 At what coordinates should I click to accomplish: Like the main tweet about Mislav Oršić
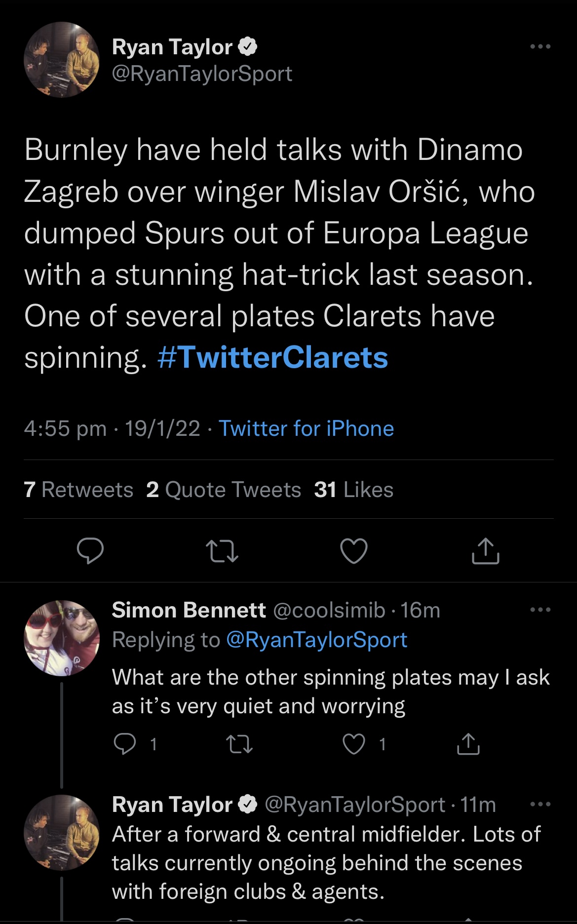(x=354, y=551)
